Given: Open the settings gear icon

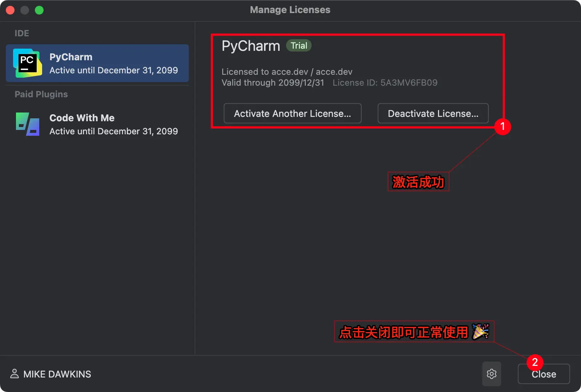Looking at the screenshot, I should click(492, 374).
